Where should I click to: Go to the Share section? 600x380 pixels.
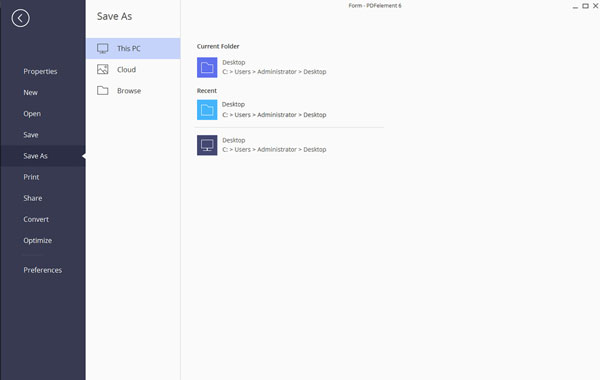point(33,198)
